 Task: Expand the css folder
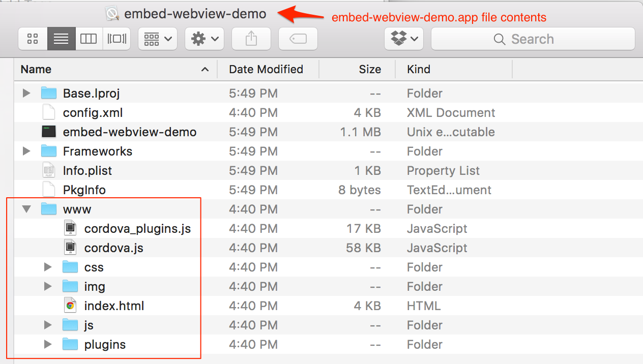coord(48,267)
